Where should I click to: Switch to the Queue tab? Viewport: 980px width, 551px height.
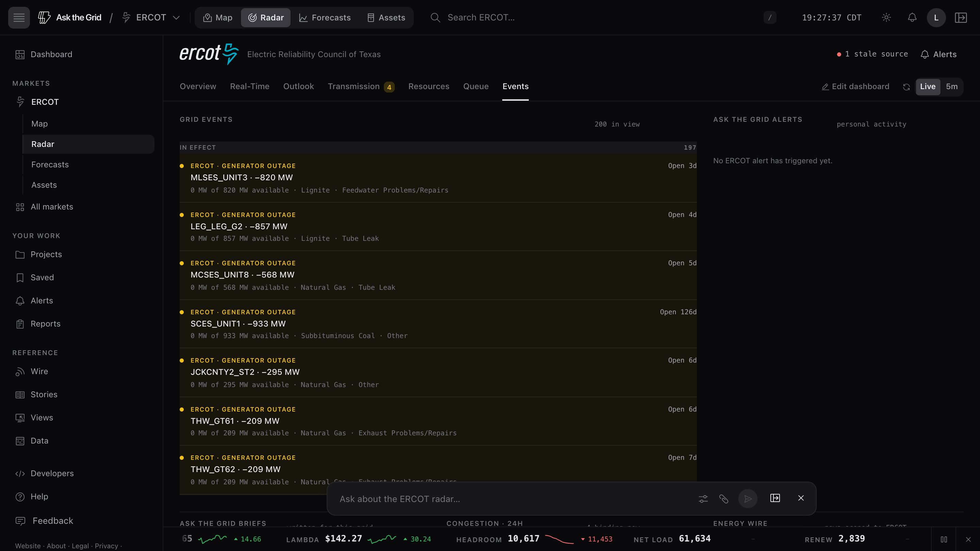tap(476, 87)
